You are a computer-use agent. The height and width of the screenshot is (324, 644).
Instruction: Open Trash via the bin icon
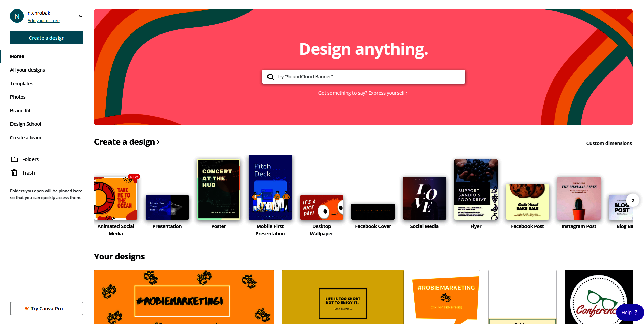(14, 173)
